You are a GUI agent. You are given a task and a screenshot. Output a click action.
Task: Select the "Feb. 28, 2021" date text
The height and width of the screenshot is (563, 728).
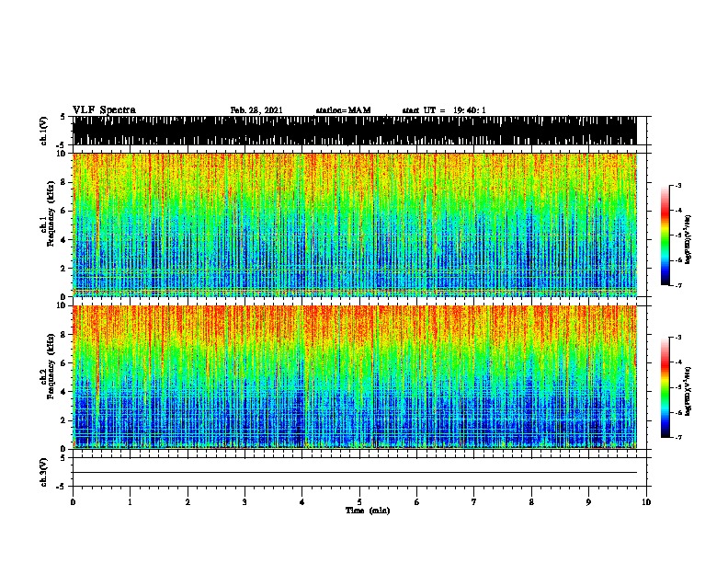pyautogui.click(x=256, y=110)
